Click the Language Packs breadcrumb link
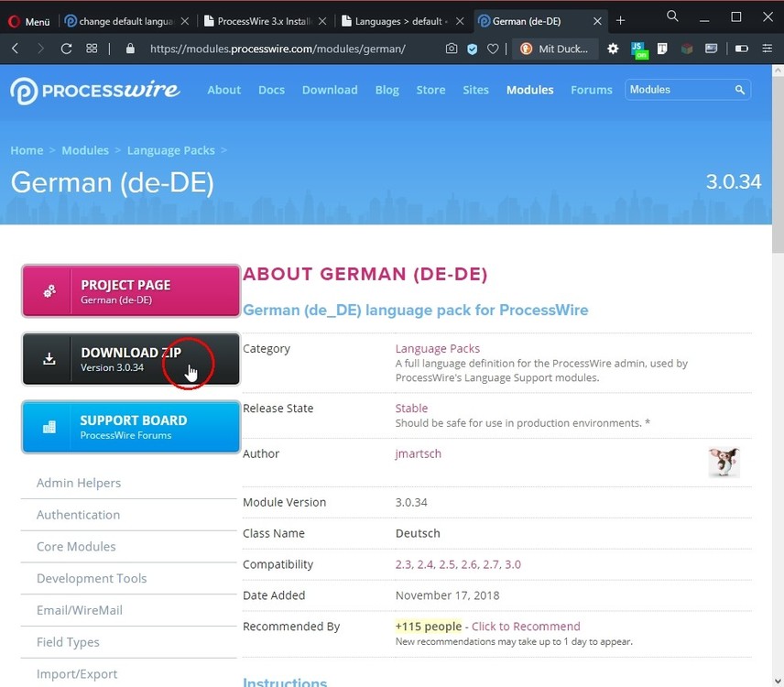This screenshot has width=784, height=687. click(x=170, y=150)
